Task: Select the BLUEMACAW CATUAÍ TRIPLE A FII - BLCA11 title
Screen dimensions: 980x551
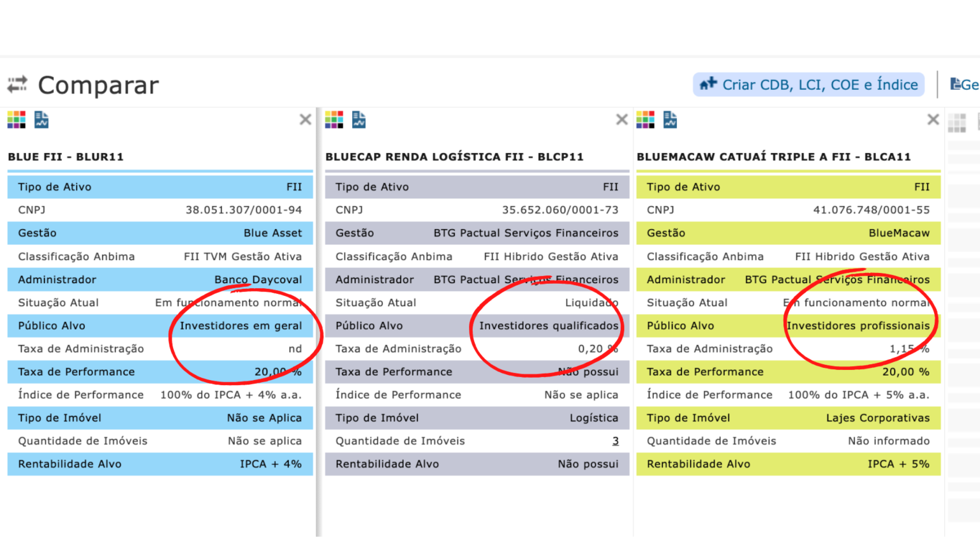Action: 774,157
